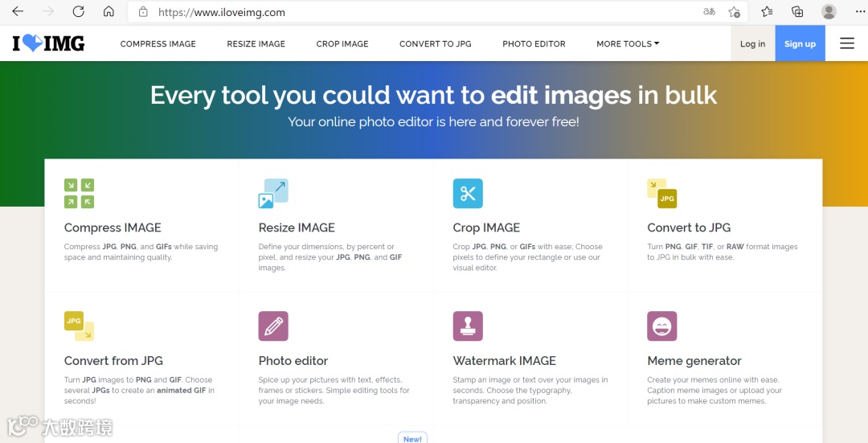Open browser settings three-dots menu
This screenshot has width=868, height=443.
[860, 11]
